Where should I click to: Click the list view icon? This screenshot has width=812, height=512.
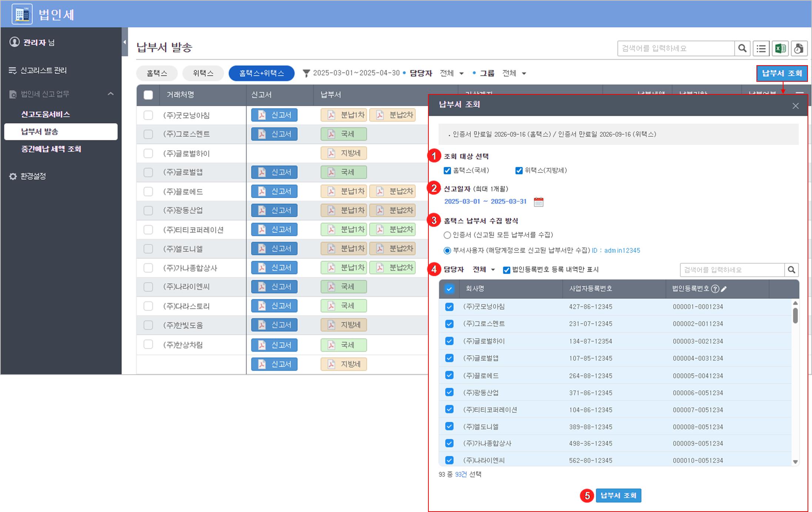761,48
